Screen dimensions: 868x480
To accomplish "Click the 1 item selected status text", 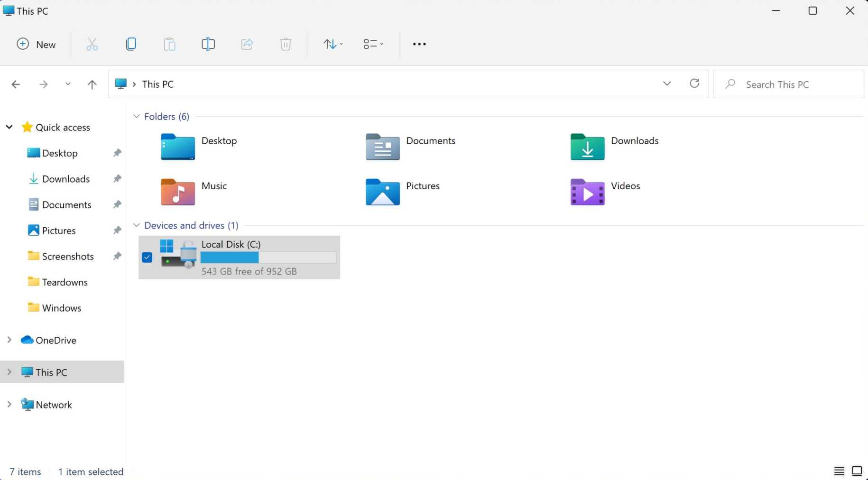I will [x=91, y=472].
